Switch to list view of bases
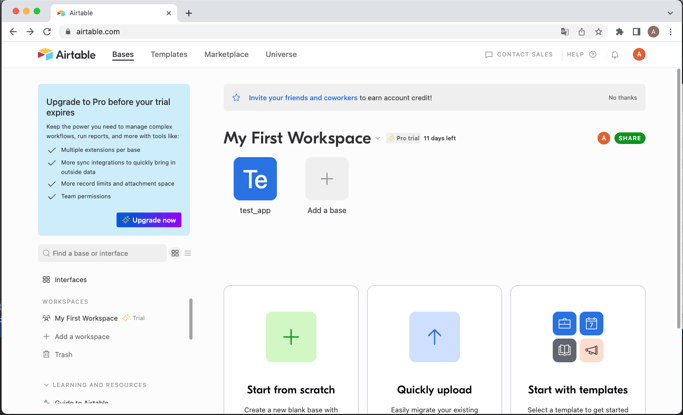 [188, 253]
